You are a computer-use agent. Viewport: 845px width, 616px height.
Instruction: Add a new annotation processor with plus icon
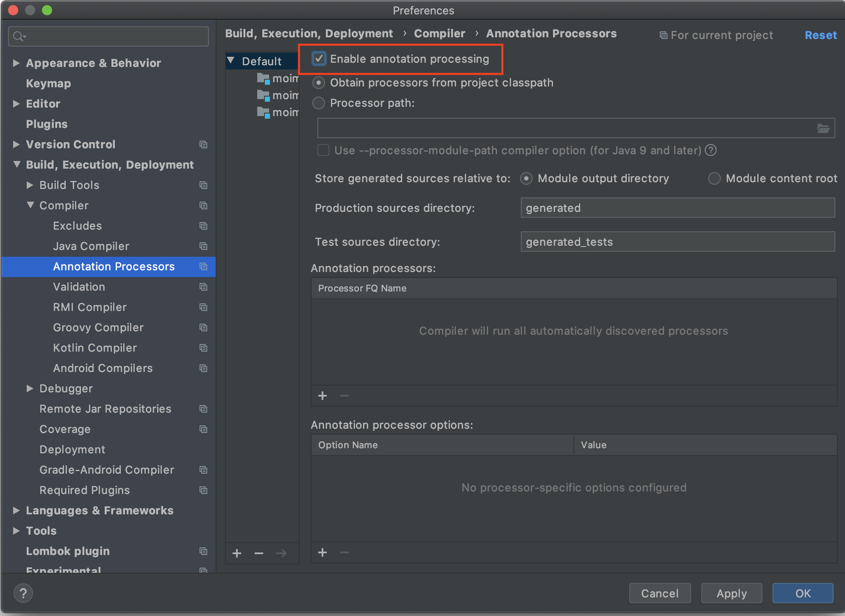322,396
